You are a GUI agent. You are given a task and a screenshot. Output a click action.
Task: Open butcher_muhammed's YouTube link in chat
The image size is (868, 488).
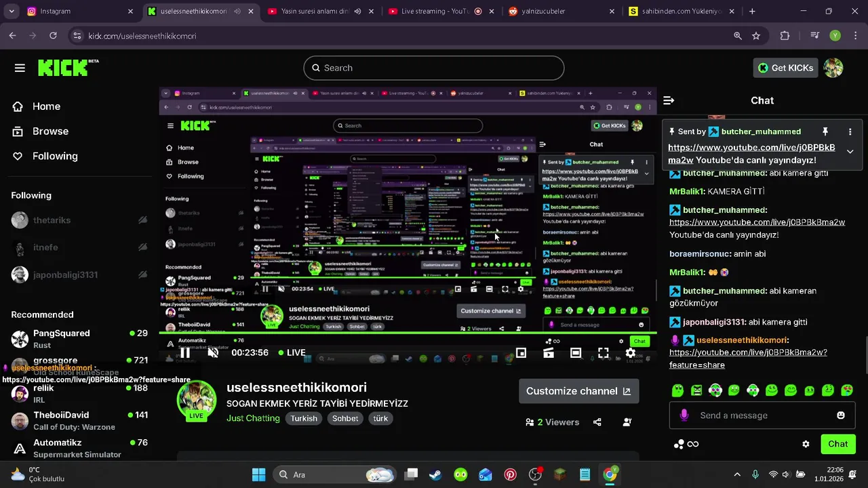[x=757, y=222]
